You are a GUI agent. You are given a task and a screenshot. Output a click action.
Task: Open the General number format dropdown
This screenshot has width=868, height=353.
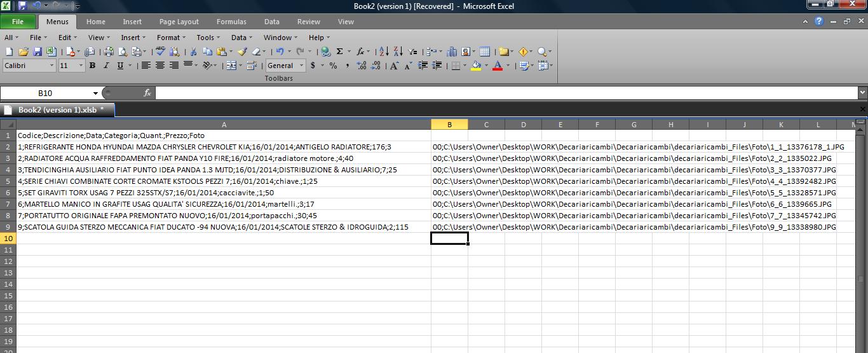(301, 66)
